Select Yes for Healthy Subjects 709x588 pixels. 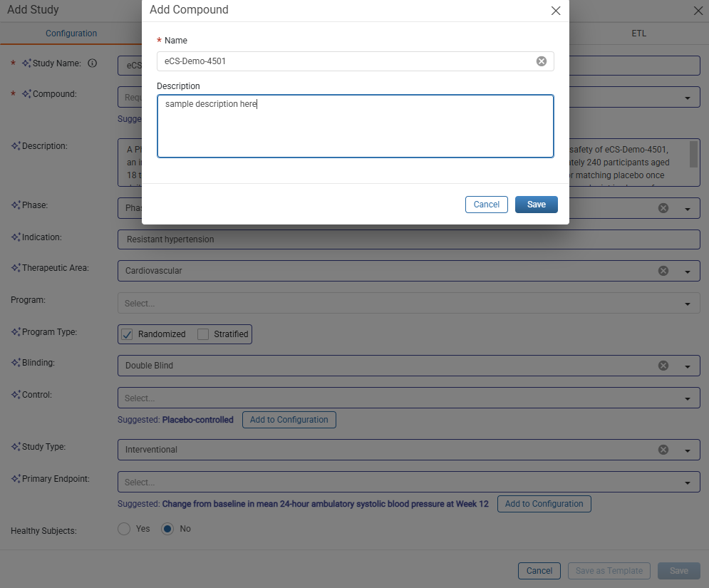click(x=124, y=529)
